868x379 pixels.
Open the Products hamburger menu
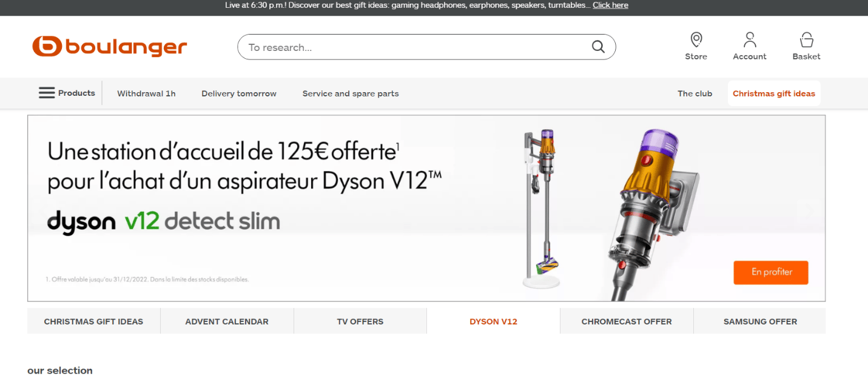67,93
